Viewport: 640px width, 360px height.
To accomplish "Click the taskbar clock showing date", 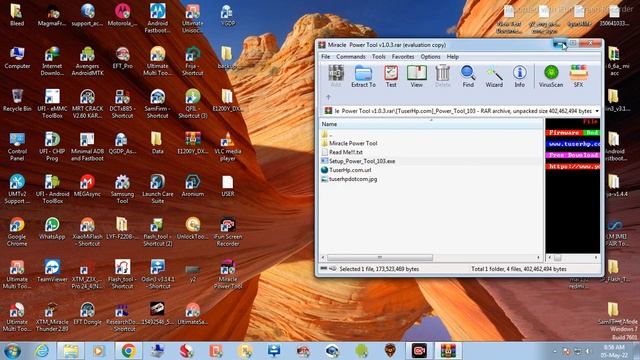I will 614,351.
